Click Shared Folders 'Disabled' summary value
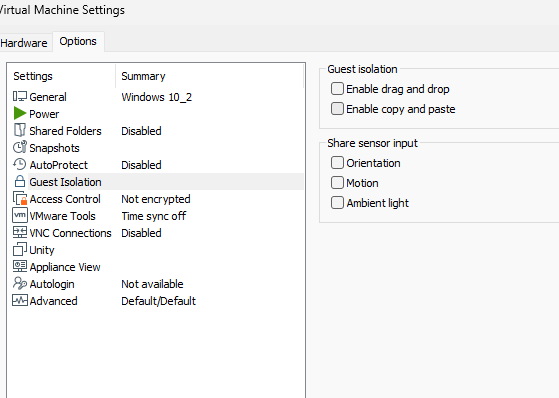Image resolution: width=559 pixels, height=398 pixels. coord(141,131)
